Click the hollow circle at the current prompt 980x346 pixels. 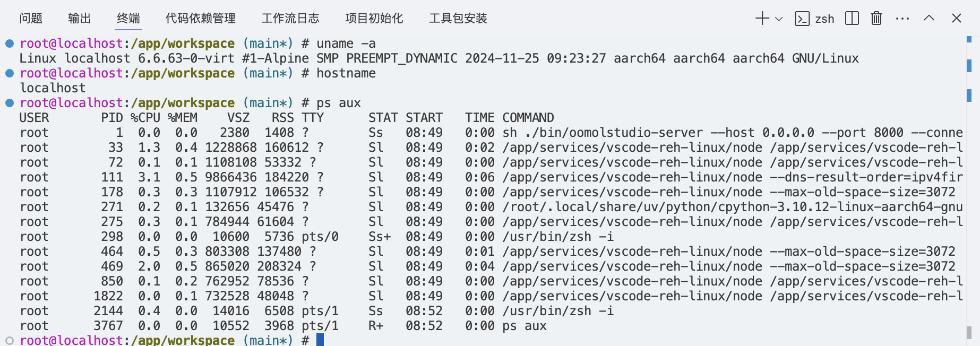coord(10,341)
